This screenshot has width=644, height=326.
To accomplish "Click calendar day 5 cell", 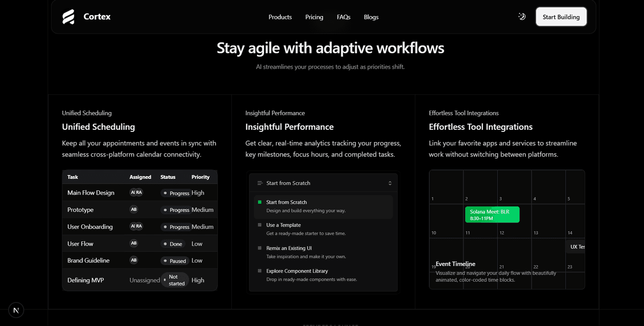I will pos(575,187).
